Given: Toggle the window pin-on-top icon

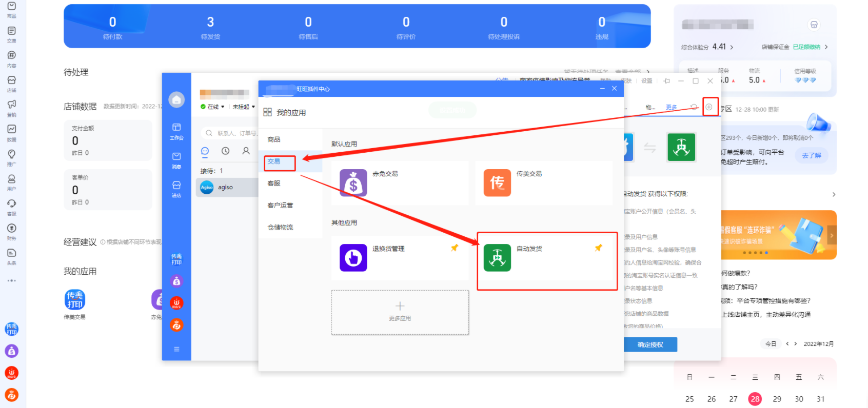Looking at the screenshot, I should point(666,81).
